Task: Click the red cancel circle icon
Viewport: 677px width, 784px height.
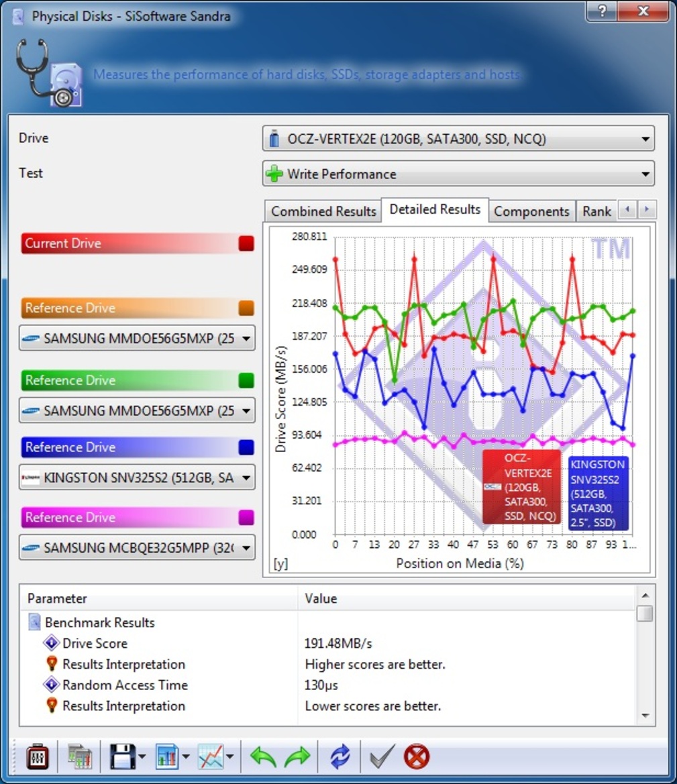Action: [417, 757]
